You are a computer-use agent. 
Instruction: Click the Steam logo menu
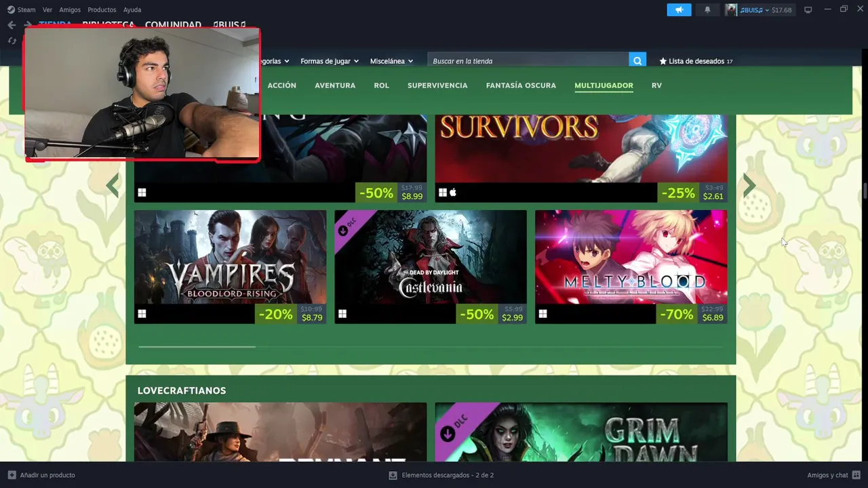coord(11,9)
